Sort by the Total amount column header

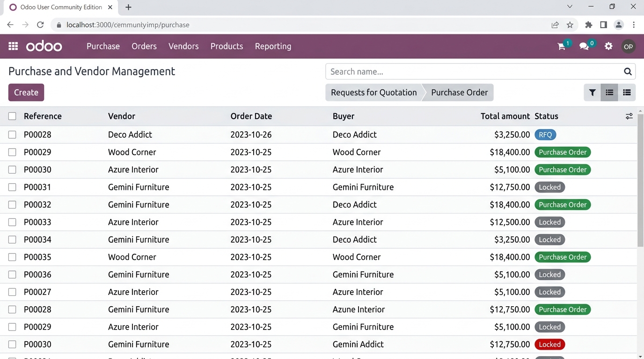pos(505,116)
